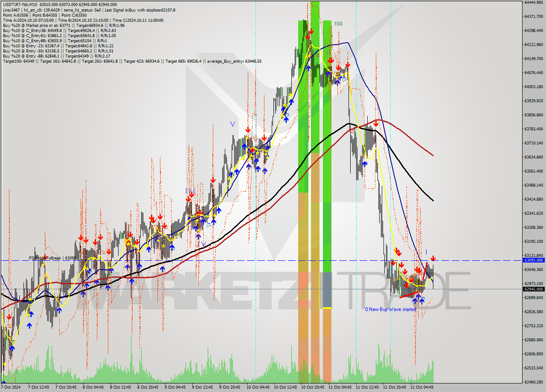546x392 pixels.
Task: Click the '7 Oct 12:45' time axis label
Action: tap(38, 387)
